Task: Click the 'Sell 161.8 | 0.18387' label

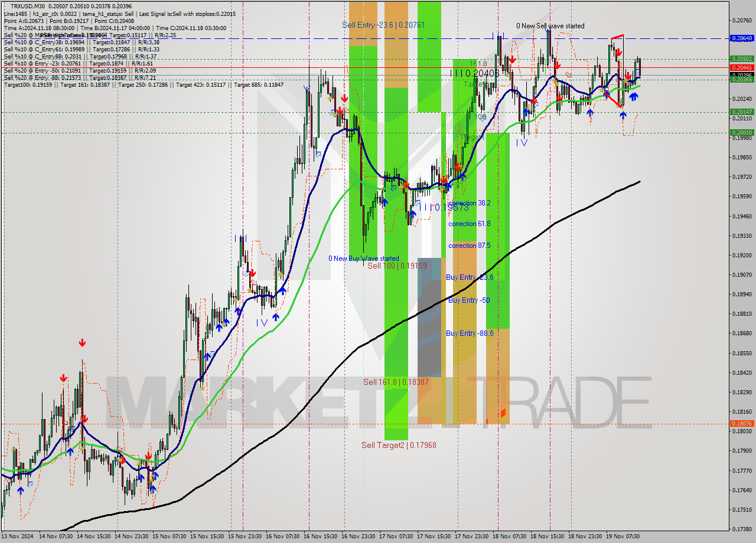Action: 396,382
